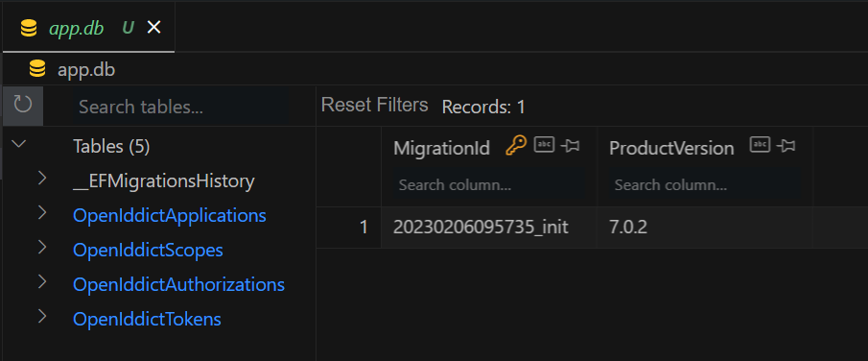Click the database icon in app.db tab
Image resolution: width=868 pixels, height=361 pixels.
29,28
